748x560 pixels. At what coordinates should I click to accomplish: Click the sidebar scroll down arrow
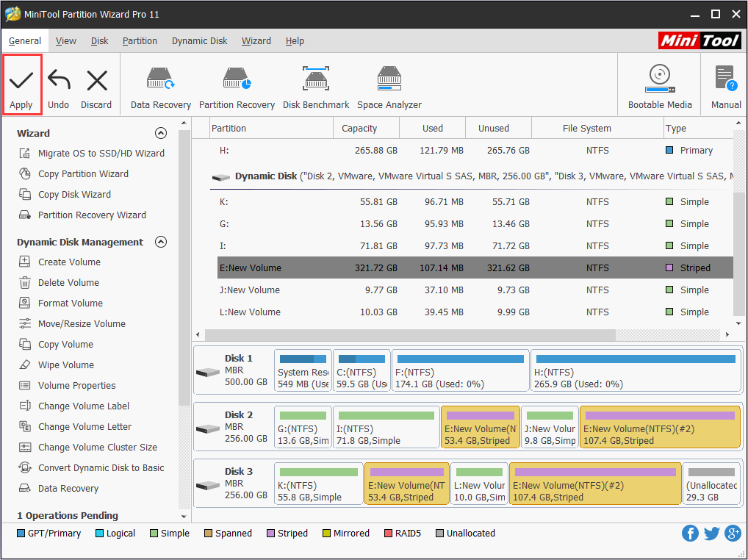[184, 516]
